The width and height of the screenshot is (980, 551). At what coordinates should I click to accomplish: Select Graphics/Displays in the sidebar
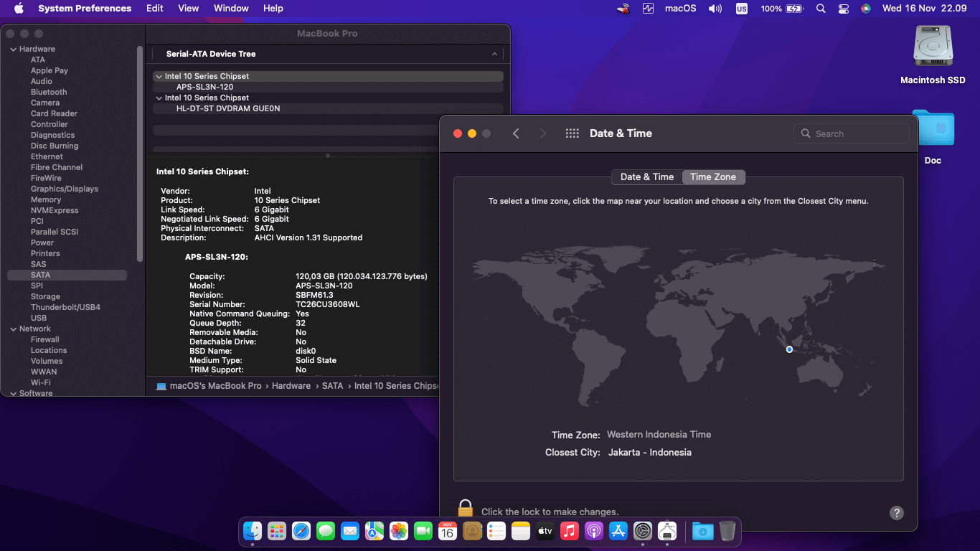65,189
